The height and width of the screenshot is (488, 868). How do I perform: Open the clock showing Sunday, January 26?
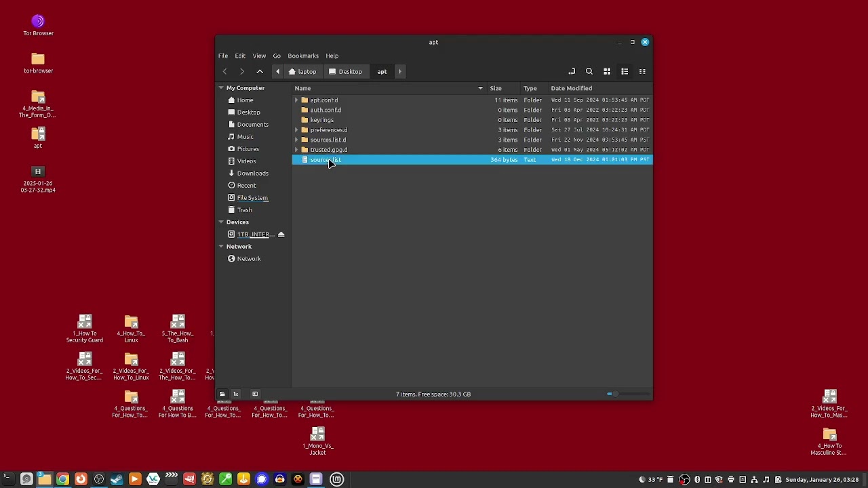click(822, 480)
